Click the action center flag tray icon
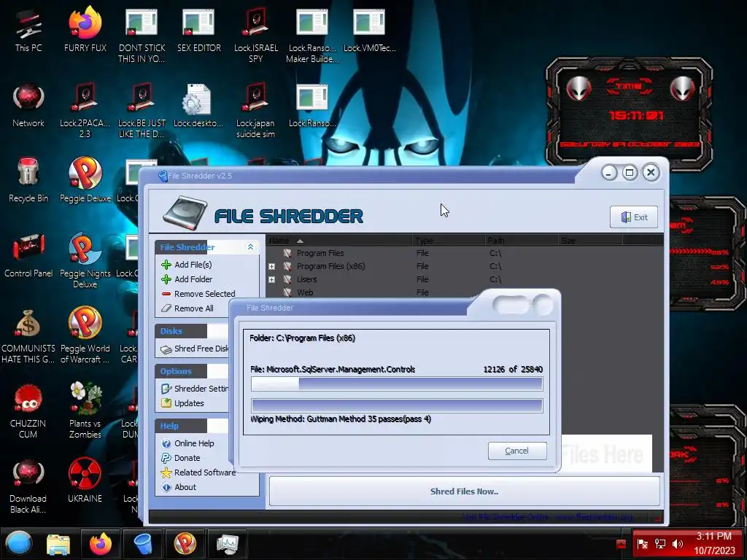Image resolution: width=747 pixels, height=560 pixels. pos(642,544)
